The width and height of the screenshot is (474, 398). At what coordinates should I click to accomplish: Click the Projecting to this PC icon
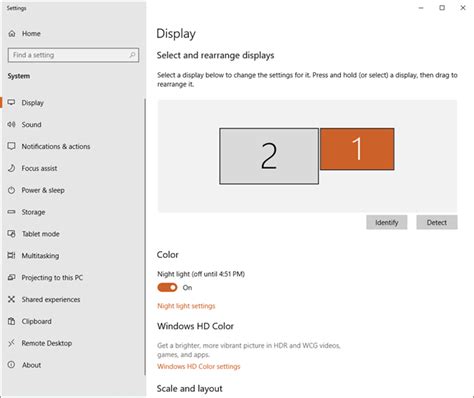click(x=12, y=277)
